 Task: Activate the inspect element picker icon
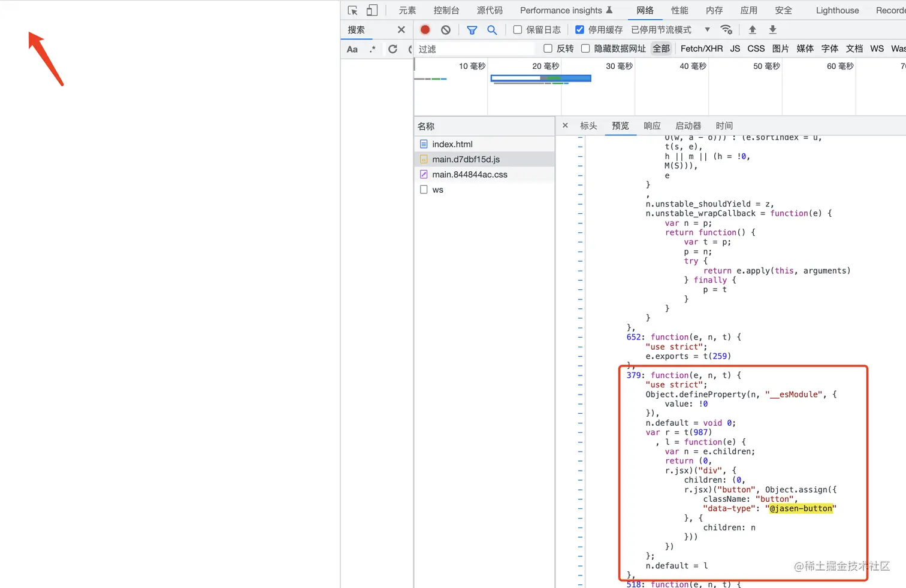[x=352, y=10]
